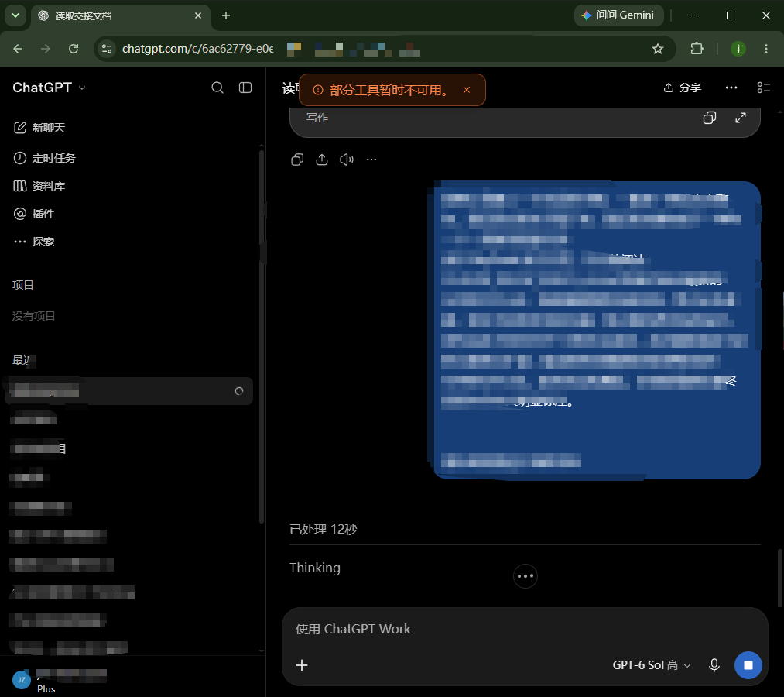Viewport: 784px width, 697px height.
Task: Open the tab search dropdown
Action: click(15, 15)
